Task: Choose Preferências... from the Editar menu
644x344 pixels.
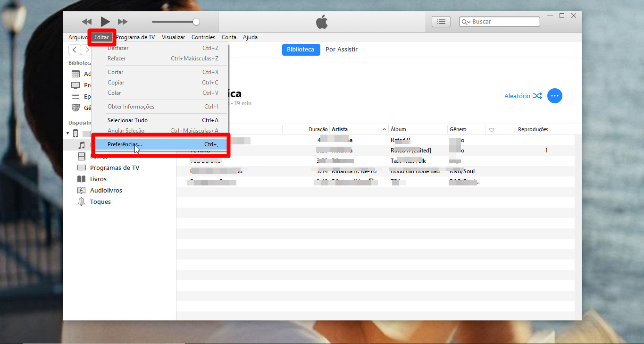Action: tap(125, 144)
